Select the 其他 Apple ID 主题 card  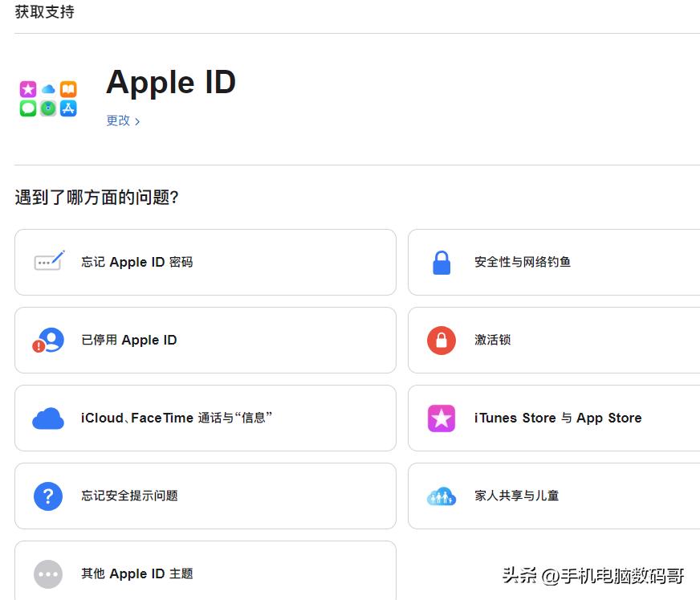point(206,573)
